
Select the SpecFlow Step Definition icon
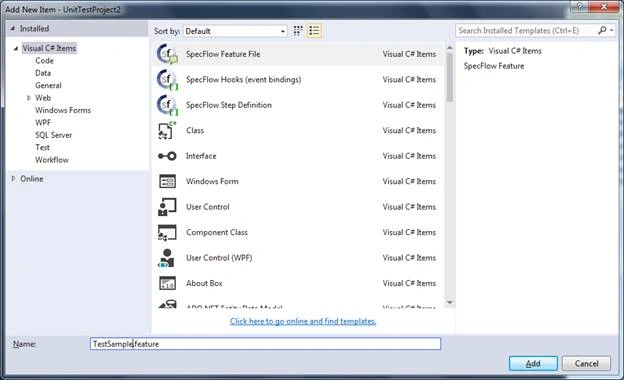tap(167, 105)
